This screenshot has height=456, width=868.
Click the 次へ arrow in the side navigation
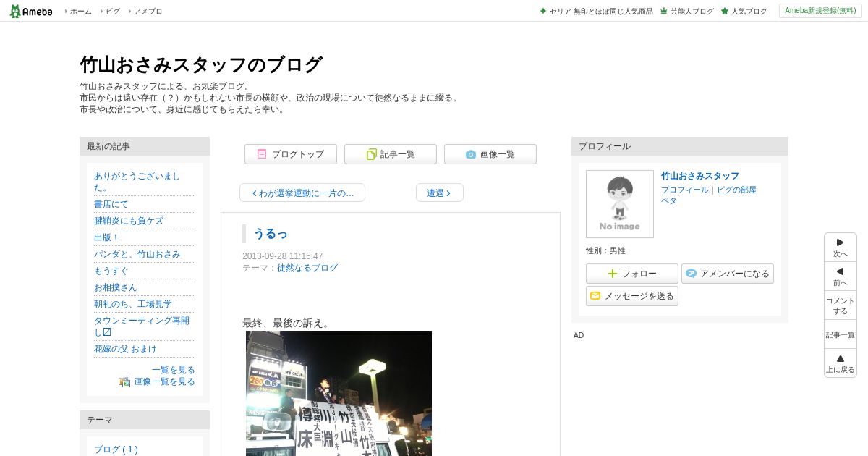(840, 248)
